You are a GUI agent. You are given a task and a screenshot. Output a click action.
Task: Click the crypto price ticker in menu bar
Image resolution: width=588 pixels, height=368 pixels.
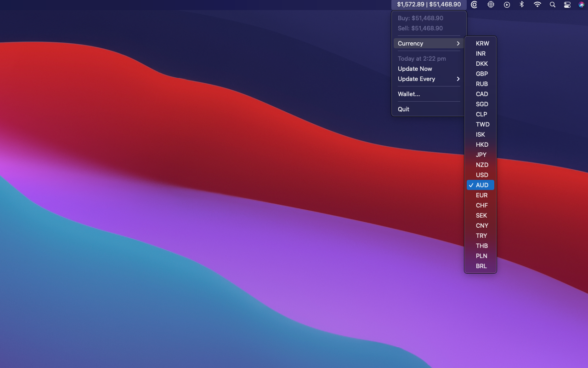(x=429, y=5)
